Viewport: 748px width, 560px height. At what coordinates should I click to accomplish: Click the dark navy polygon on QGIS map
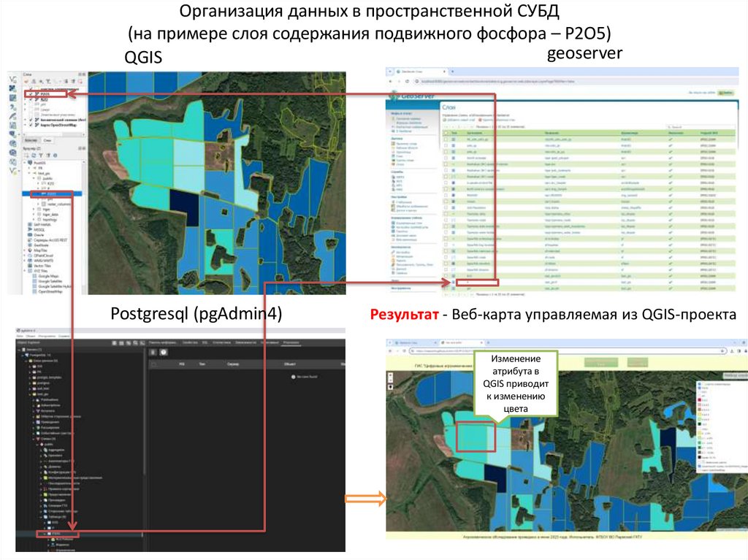pos(183,207)
